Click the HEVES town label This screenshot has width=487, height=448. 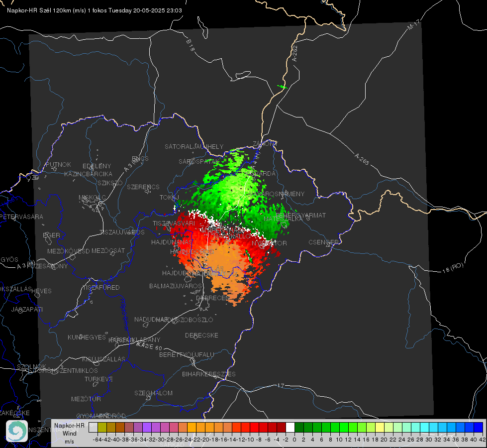tap(41, 291)
